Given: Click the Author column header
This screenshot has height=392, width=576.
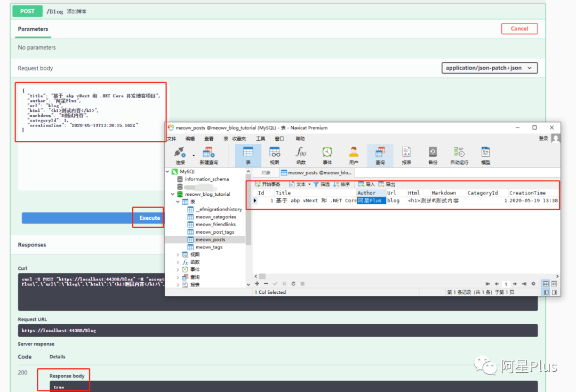Looking at the screenshot, I should tap(371, 193).
